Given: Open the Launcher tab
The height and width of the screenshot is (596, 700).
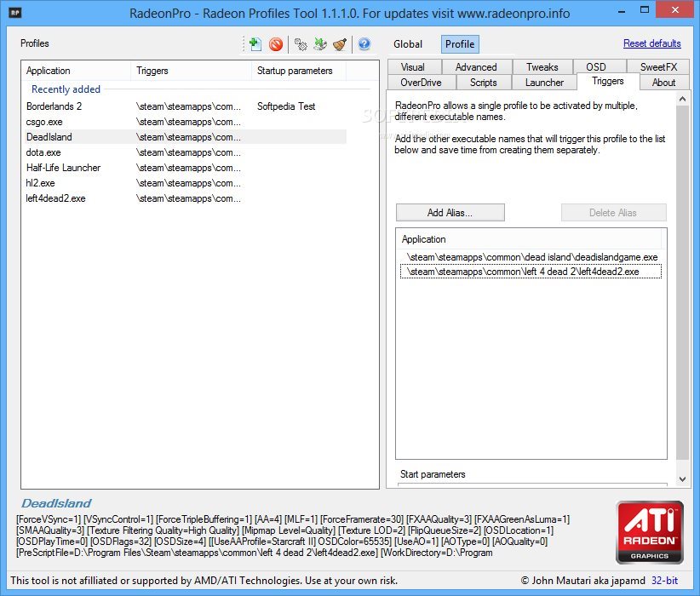Looking at the screenshot, I should [x=544, y=83].
